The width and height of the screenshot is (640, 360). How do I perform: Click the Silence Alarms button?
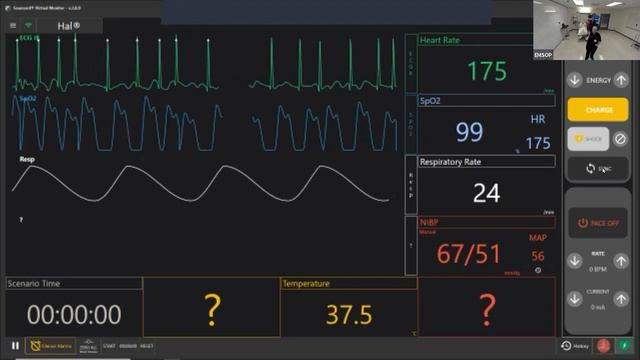51,346
